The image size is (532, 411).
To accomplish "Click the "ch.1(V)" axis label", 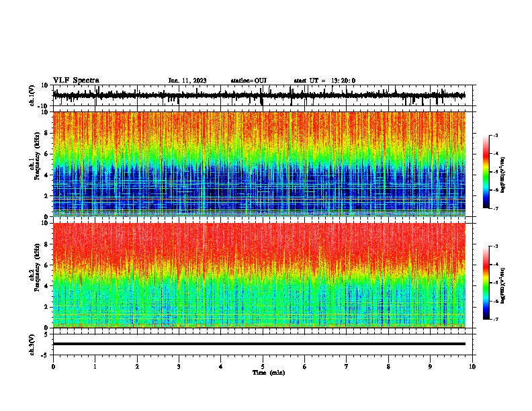I will 32,95.
